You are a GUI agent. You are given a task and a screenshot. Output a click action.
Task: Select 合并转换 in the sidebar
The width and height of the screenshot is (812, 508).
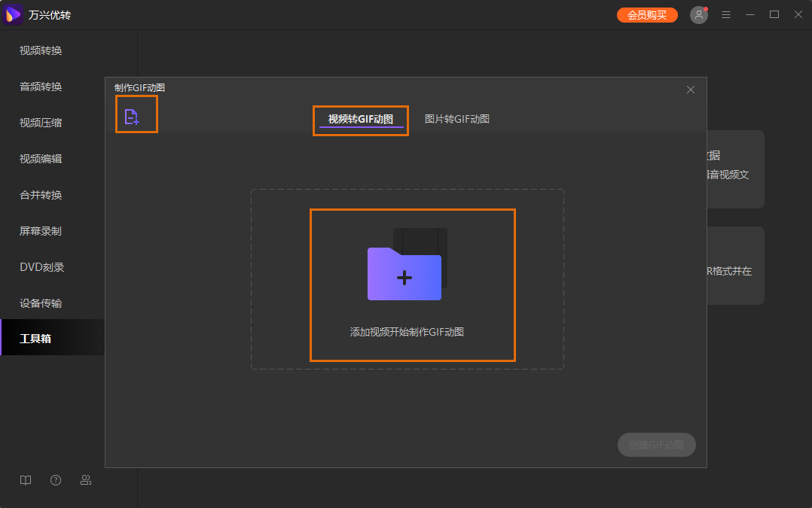click(42, 195)
